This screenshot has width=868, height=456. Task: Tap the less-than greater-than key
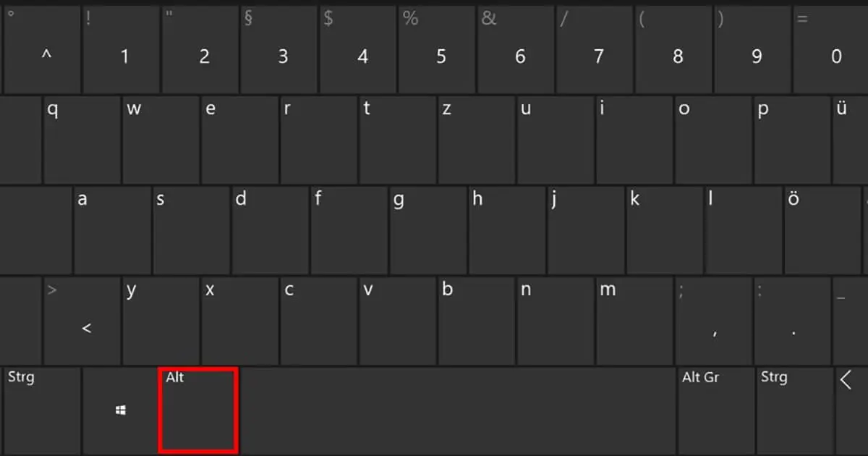81,321
